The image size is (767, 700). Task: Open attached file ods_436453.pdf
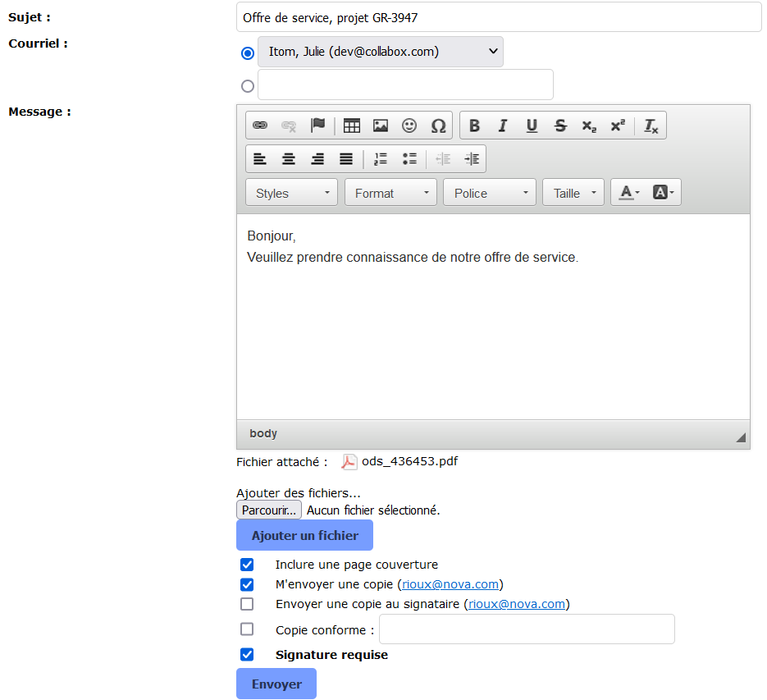[x=409, y=461]
